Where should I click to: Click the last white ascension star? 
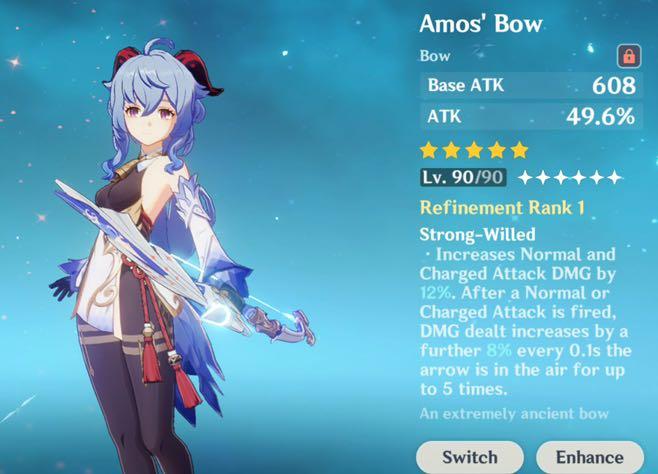615,177
